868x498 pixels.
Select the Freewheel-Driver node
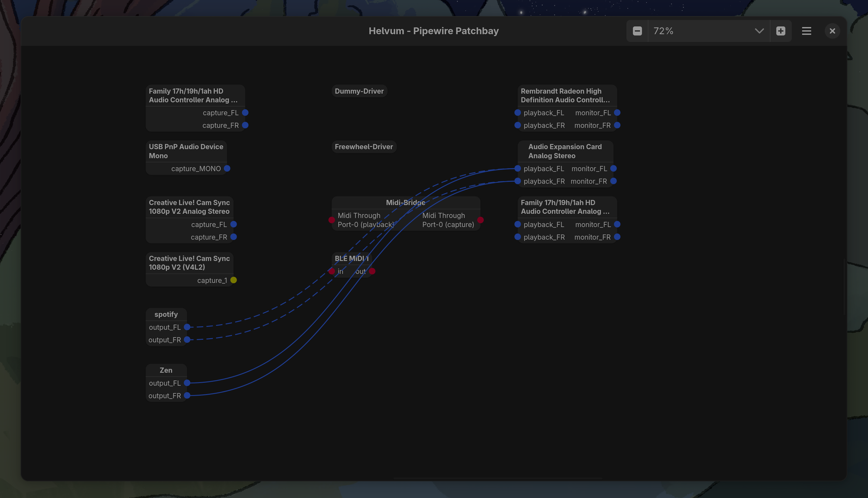[364, 147]
